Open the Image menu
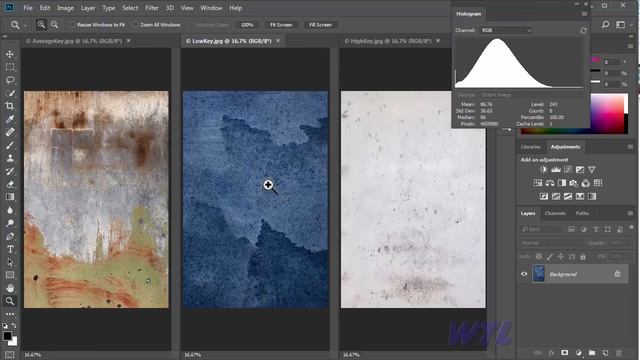The height and width of the screenshot is (360, 640). (65, 8)
